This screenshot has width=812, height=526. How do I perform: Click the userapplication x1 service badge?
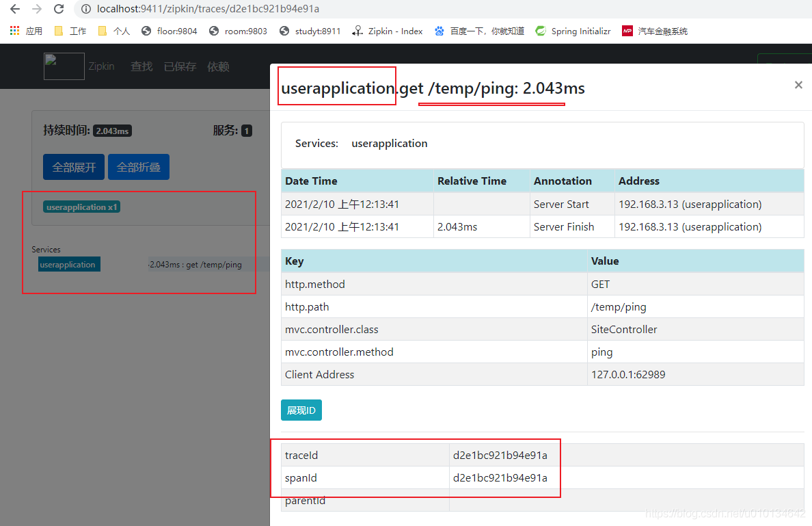[81, 207]
